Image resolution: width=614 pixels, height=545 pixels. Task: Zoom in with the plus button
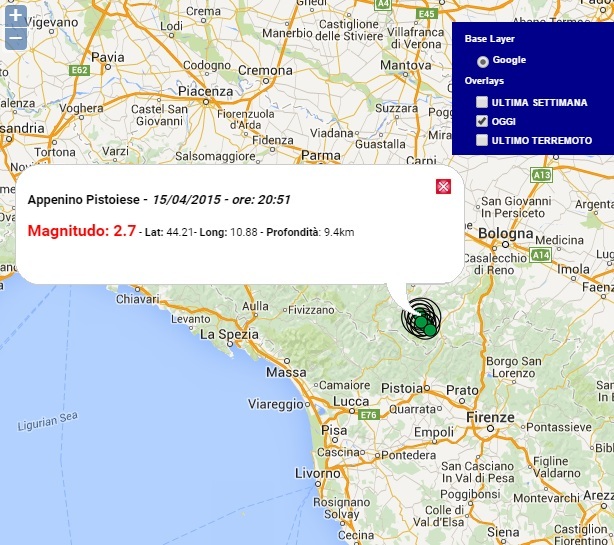click(16, 16)
